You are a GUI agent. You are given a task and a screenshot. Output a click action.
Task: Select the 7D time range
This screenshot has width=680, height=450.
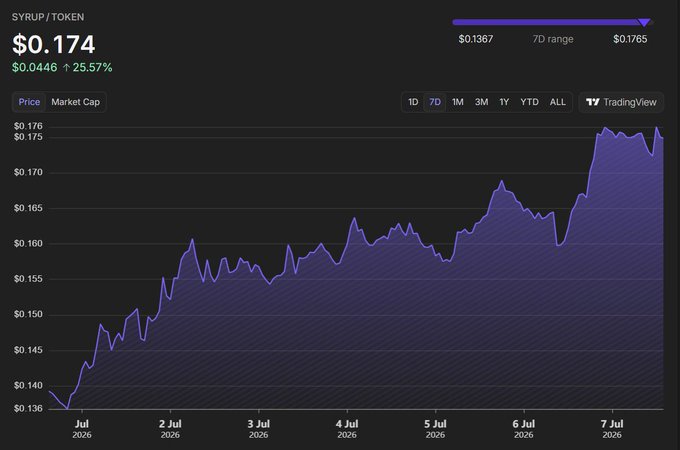(435, 102)
